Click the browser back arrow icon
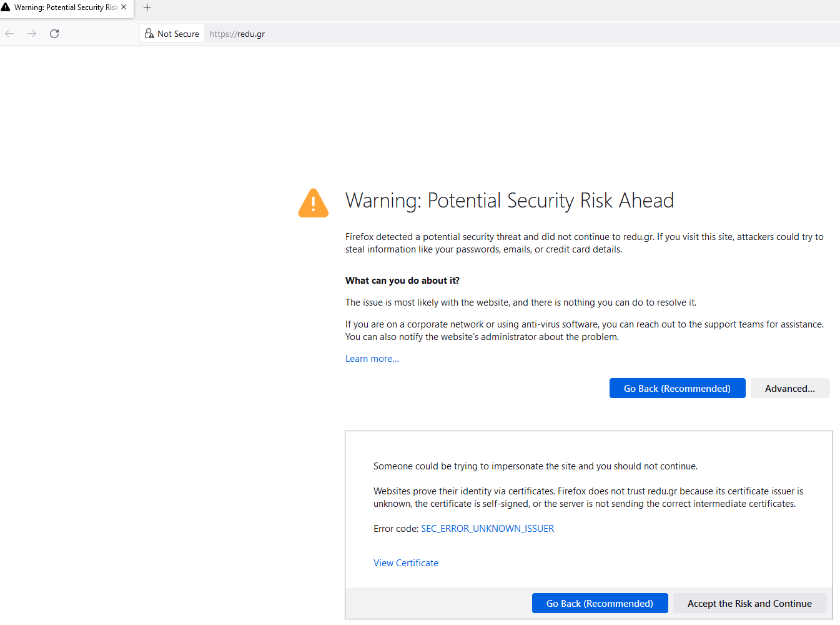This screenshot has height=625, width=840. [x=9, y=34]
